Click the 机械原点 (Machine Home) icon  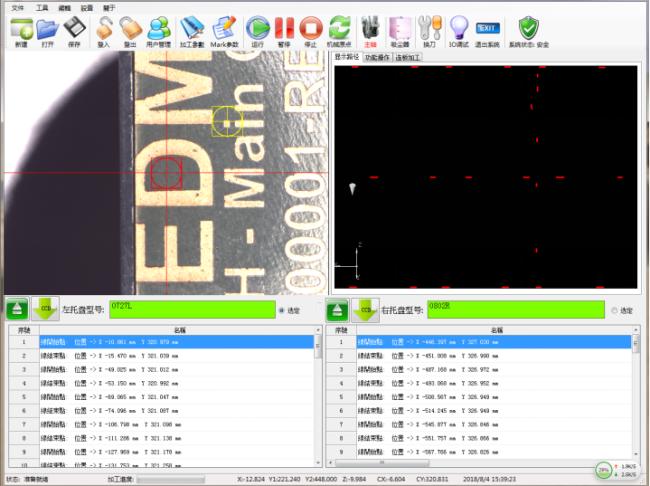pyautogui.click(x=339, y=30)
